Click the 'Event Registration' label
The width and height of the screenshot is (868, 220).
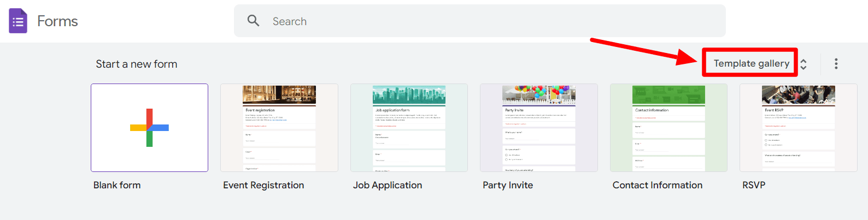tap(263, 185)
